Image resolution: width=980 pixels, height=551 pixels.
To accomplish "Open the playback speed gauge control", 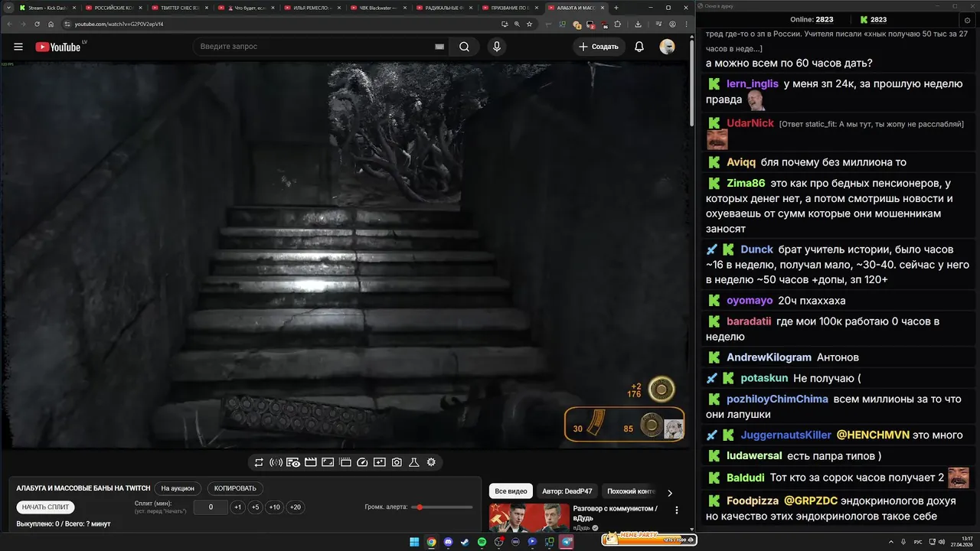I will click(x=363, y=462).
